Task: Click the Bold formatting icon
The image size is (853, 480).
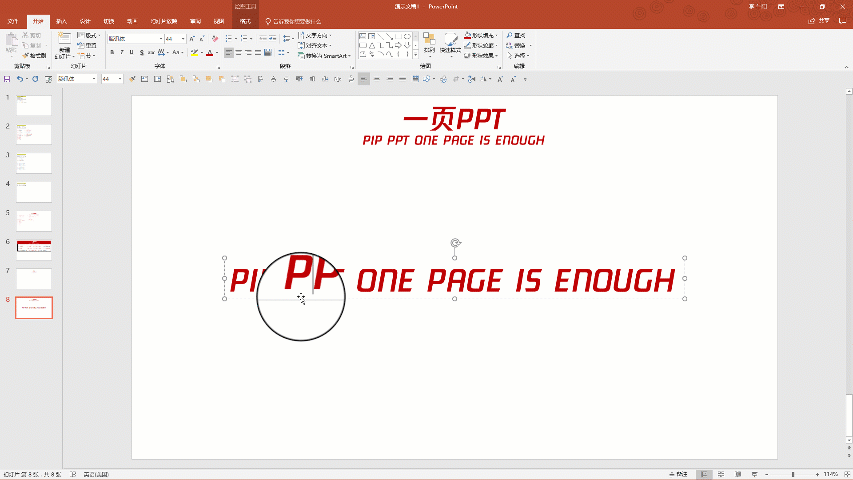Action: (x=113, y=52)
